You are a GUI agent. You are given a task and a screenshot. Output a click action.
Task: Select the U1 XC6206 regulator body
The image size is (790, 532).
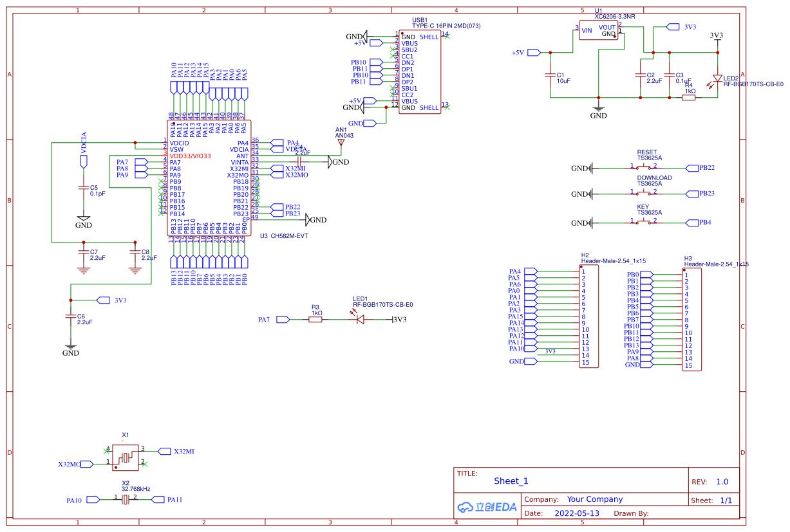click(x=598, y=30)
